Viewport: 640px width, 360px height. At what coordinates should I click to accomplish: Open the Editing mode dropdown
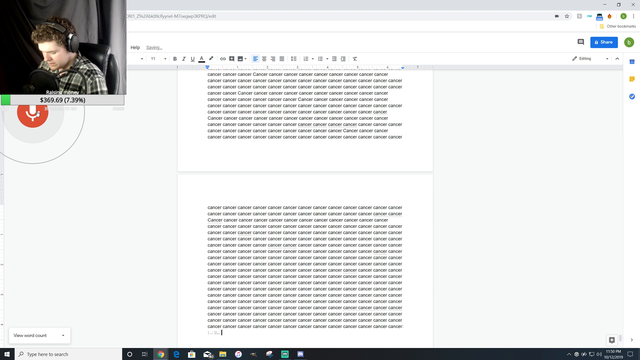tap(590, 59)
